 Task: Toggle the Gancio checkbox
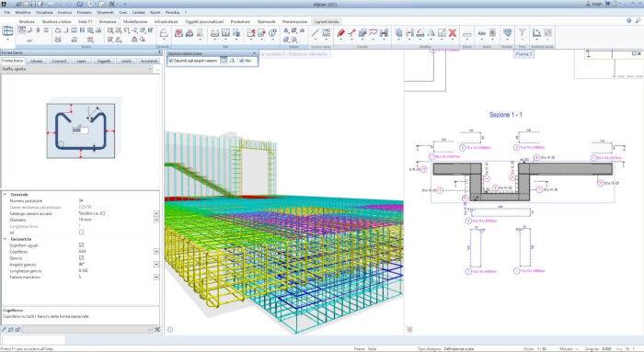point(81,257)
